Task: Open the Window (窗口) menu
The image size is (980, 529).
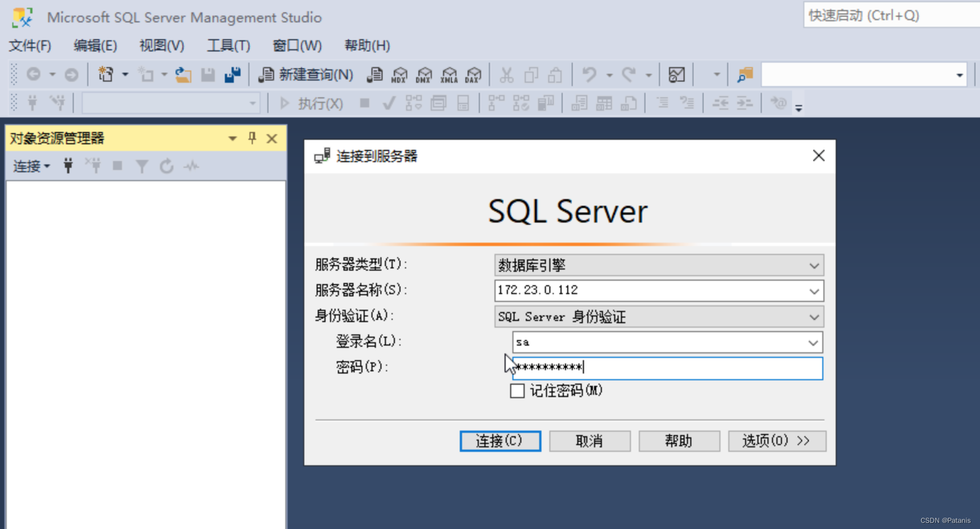Action: 297,45
